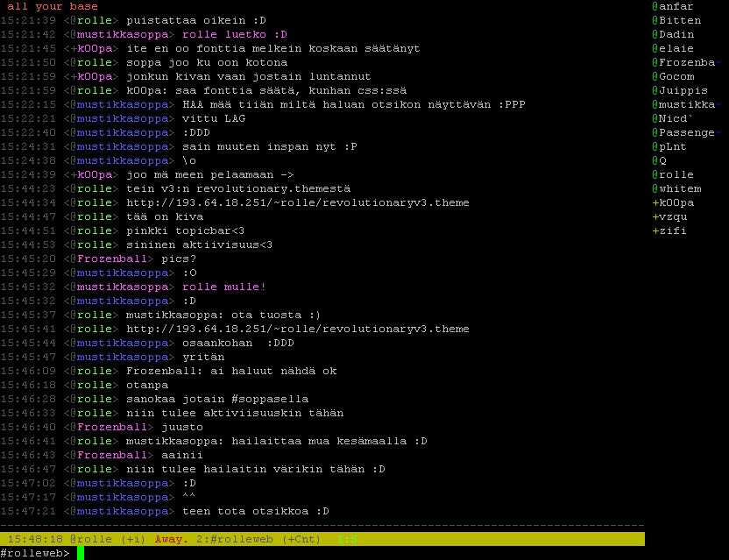The width and height of the screenshot is (729, 560).
Task: Click the 'yritän' message at 15:45:47
Action: [202, 357]
